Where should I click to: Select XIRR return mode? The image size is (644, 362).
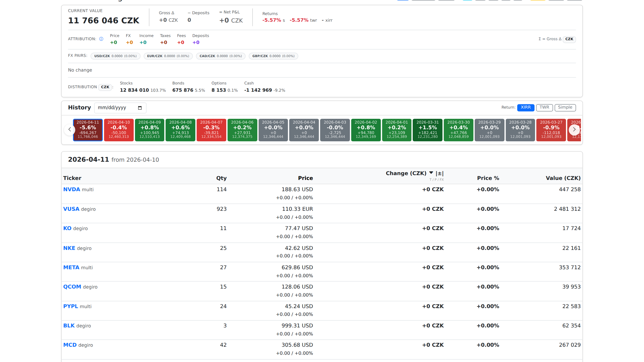[x=526, y=108]
